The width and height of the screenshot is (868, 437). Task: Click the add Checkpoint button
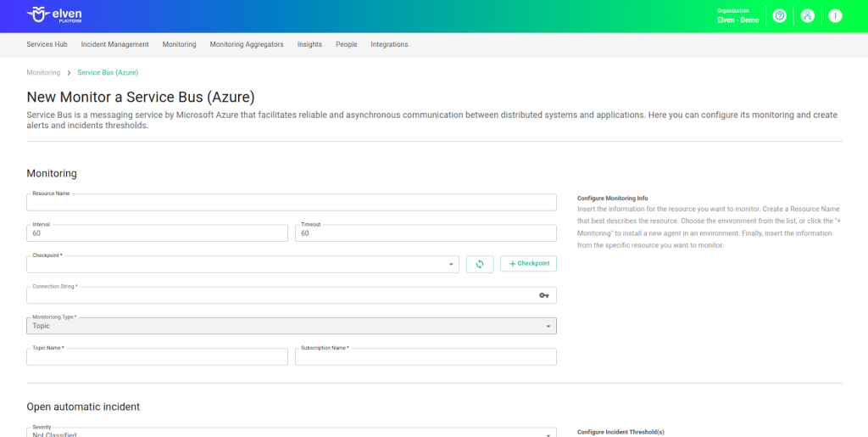click(528, 264)
